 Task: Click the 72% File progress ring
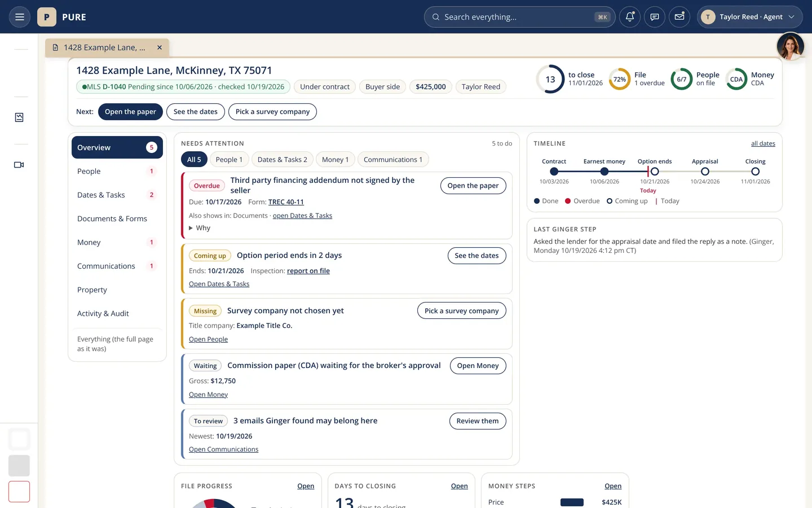pos(620,79)
